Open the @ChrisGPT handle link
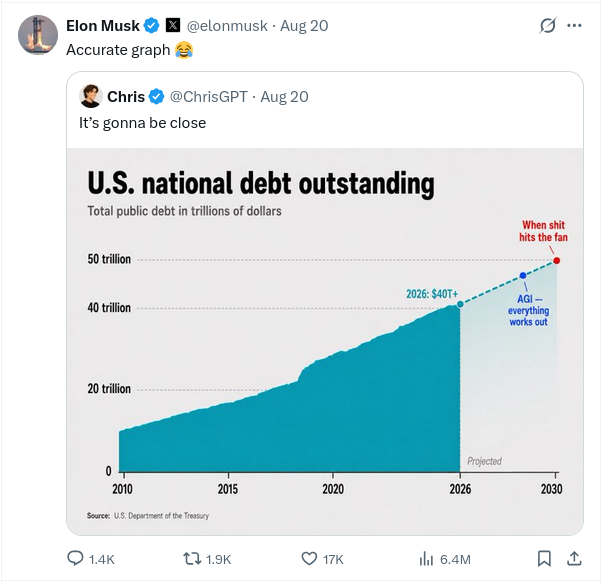 [209, 97]
